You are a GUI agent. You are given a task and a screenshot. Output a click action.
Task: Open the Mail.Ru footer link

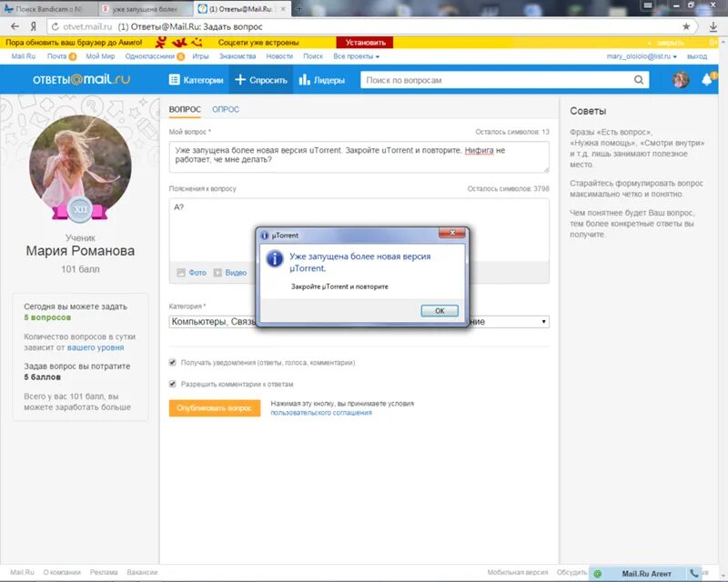pos(22,572)
